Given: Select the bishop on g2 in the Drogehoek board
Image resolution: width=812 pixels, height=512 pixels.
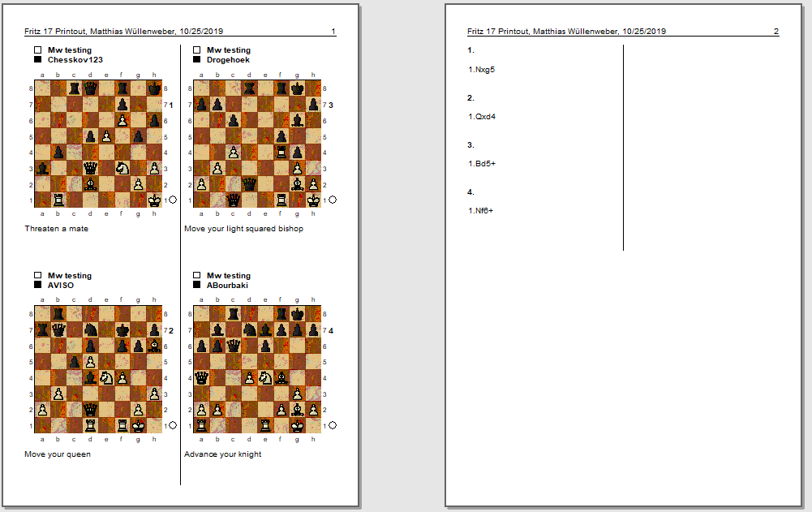Looking at the screenshot, I should tap(297, 184).
